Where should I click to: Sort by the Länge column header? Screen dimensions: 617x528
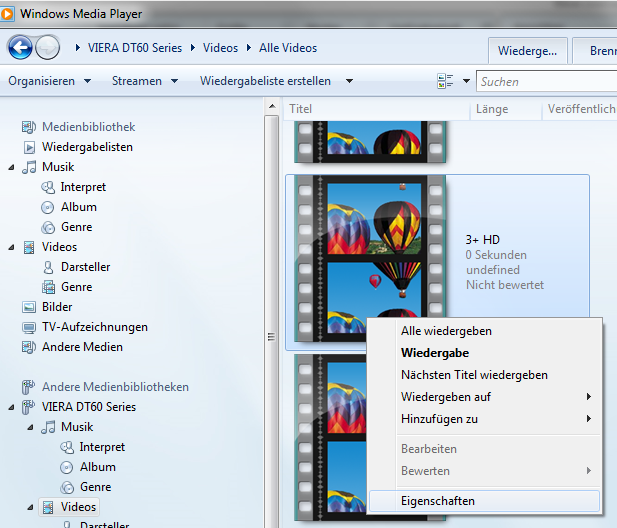point(506,109)
